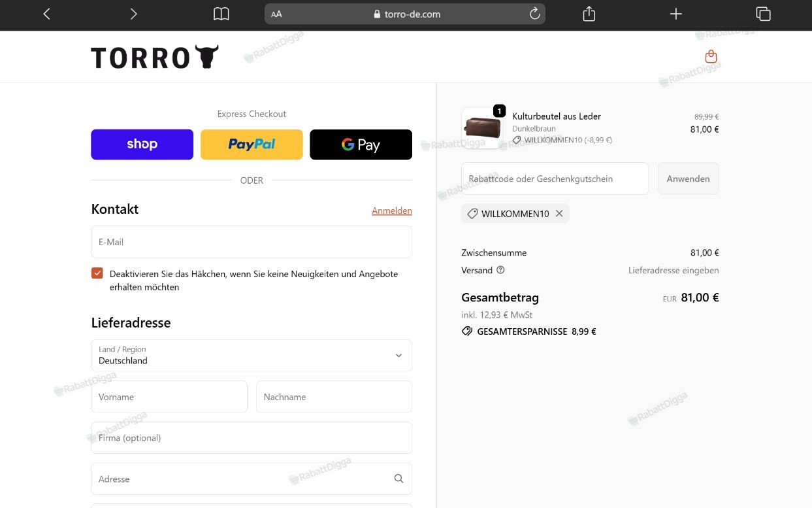812x508 pixels.
Task: Click the Adresse field
Action: [x=252, y=479]
